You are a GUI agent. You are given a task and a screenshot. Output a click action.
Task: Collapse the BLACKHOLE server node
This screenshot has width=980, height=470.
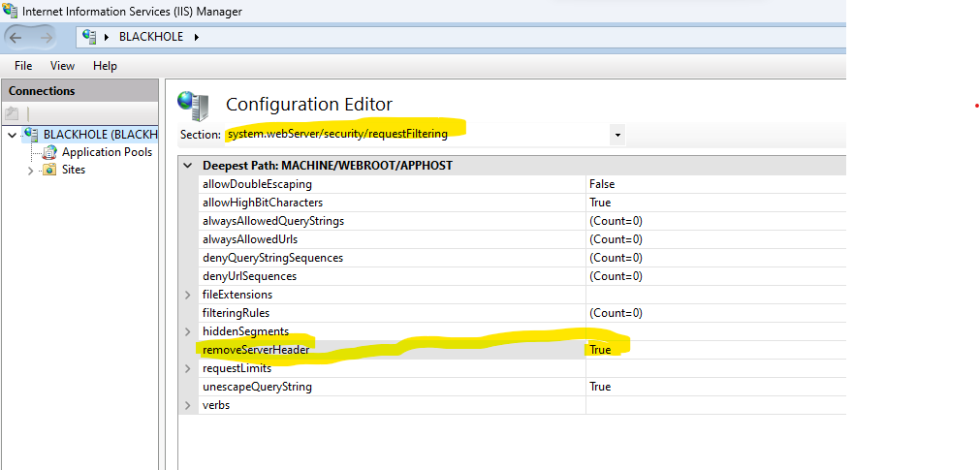12,135
